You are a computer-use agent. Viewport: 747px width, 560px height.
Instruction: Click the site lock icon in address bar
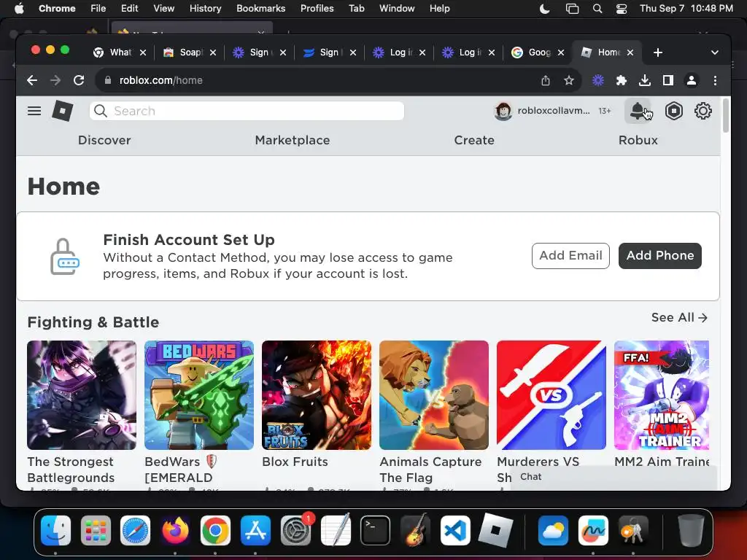pyautogui.click(x=108, y=80)
